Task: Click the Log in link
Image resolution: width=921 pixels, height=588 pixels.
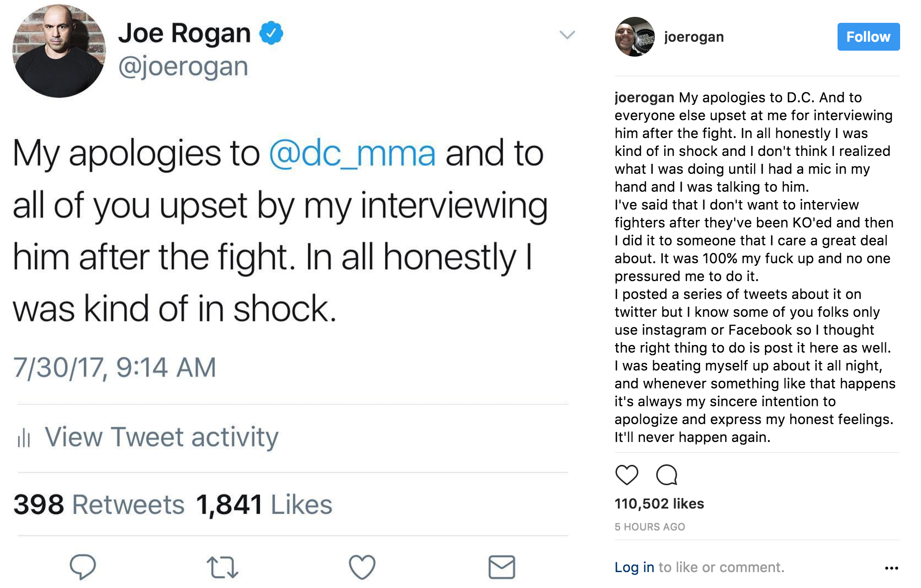Action: pyautogui.click(x=634, y=567)
